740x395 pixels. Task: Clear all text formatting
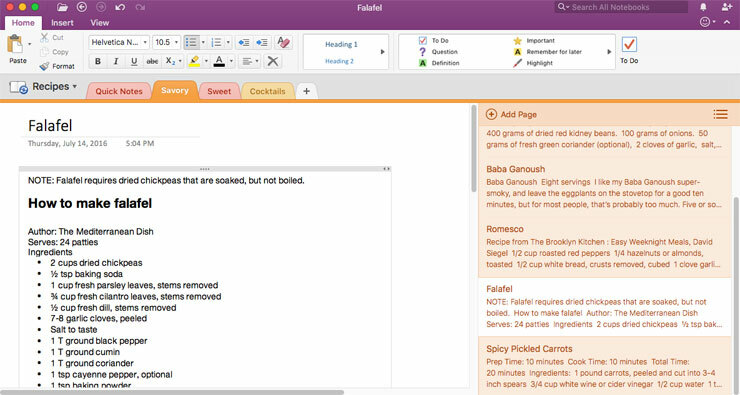[283, 42]
